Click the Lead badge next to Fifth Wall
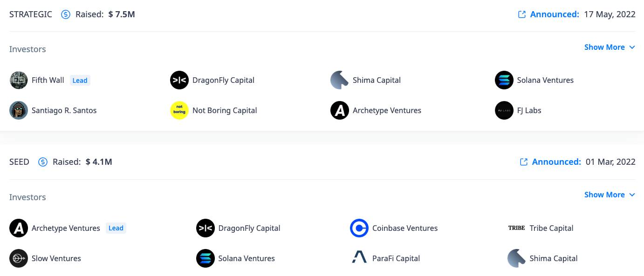The height and width of the screenshot is (276, 644). click(x=80, y=80)
